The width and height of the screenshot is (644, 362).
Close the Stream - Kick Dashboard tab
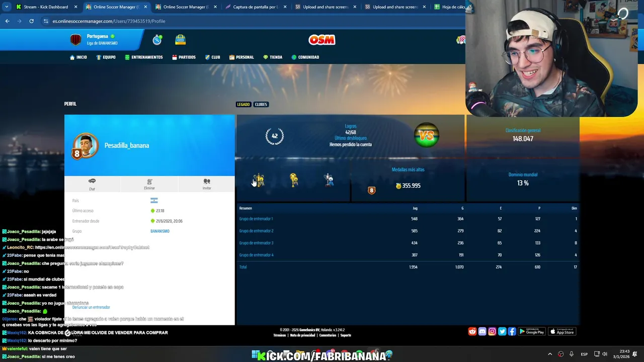(x=76, y=7)
